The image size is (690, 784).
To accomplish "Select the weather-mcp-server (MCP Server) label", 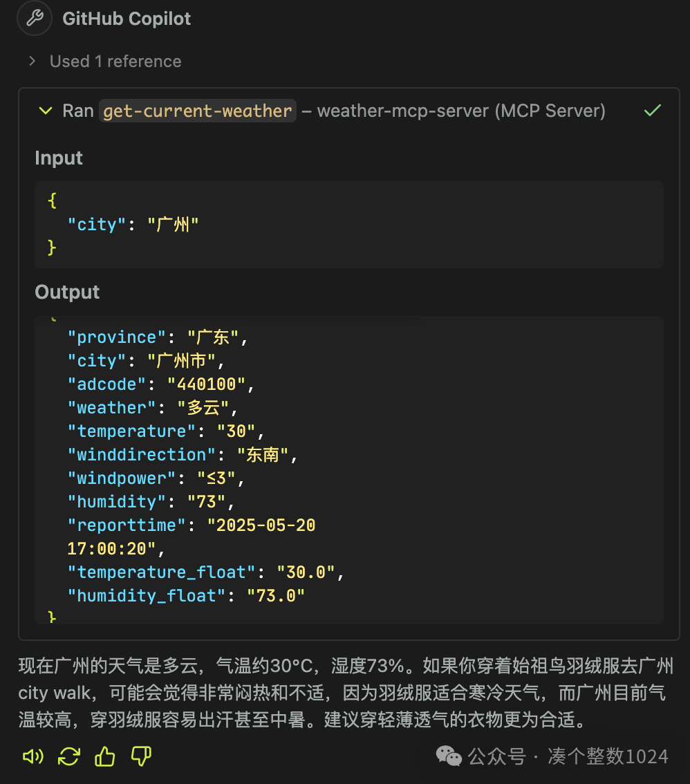I will (x=461, y=111).
